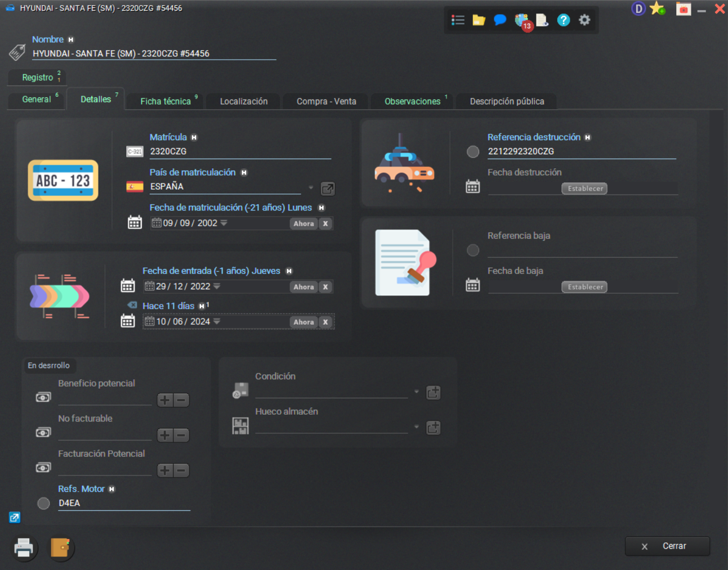Click the globe icon with 13 badge
The width and height of the screenshot is (728, 570).
click(522, 21)
